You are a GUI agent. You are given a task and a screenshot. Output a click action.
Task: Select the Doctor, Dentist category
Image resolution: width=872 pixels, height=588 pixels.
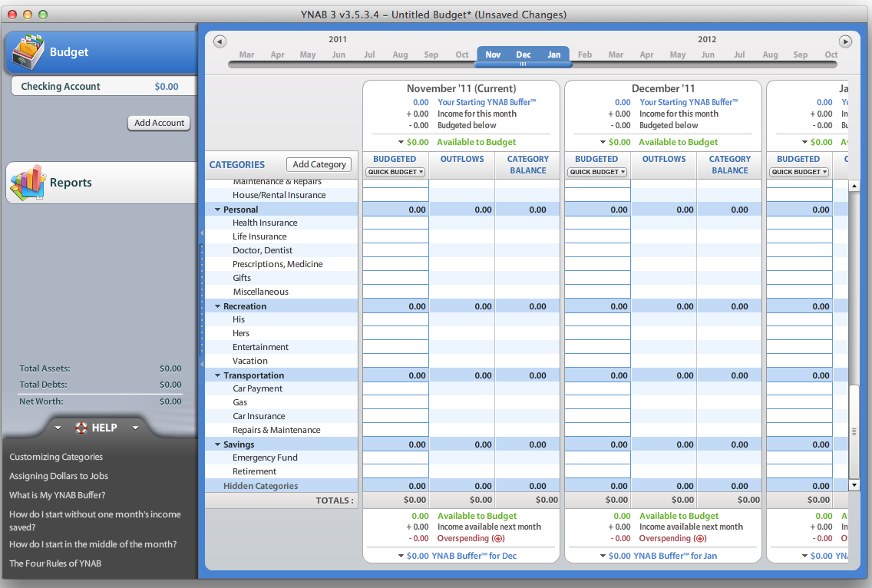click(x=282, y=250)
